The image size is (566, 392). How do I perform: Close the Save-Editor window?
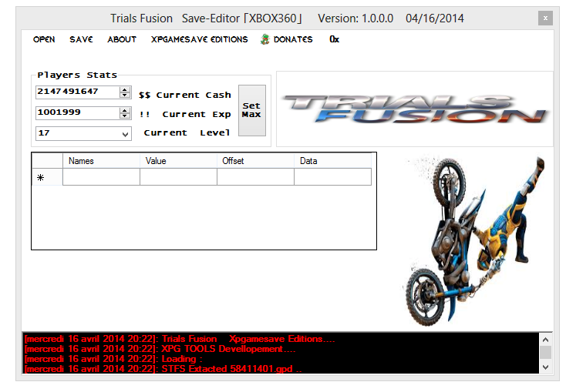(x=545, y=18)
